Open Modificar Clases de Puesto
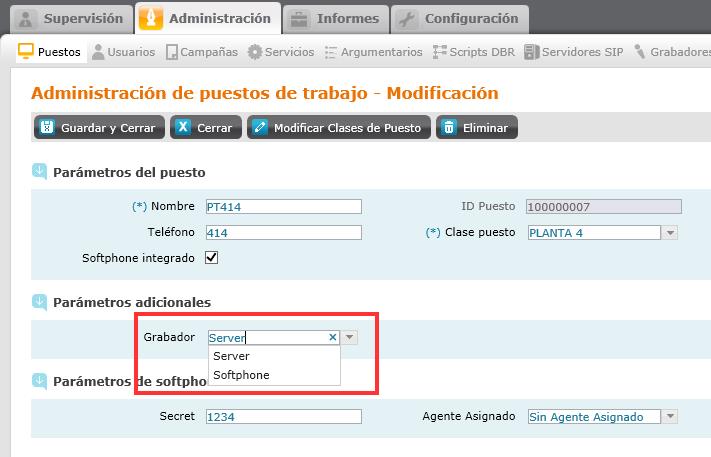Image resolution: width=711 pixels, height=457 pixels. click(339, 128)
